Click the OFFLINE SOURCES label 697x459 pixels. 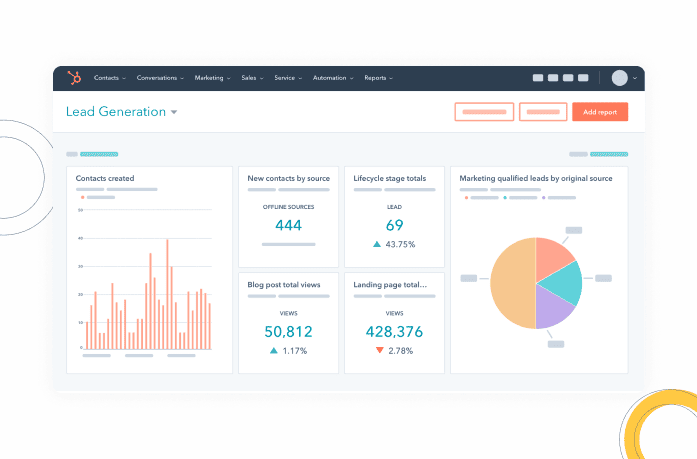pyautogui.click(x=288, y=207)
